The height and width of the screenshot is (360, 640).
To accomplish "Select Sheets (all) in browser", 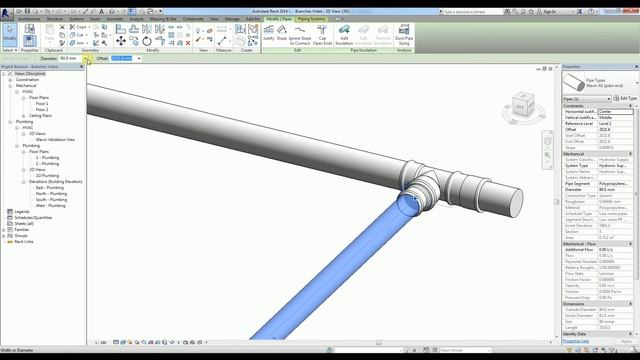I will pos(24,224).
